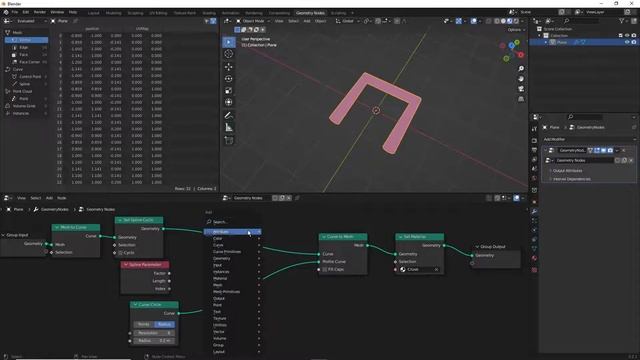Screen dimensions: 640x360
Task: Open the Utilities submenu in Add menu
Action: 233,325
